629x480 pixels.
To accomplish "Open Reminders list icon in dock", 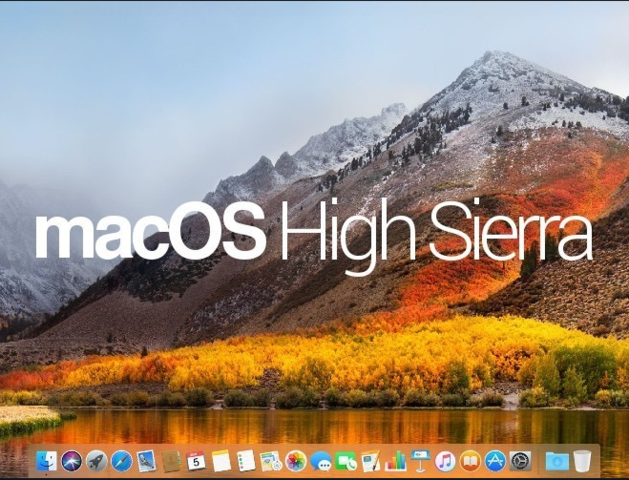I will pyautogui.click(x=246, y=461).
